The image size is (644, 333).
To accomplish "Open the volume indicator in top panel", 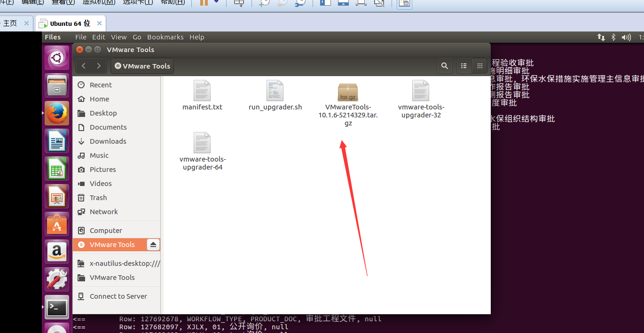I will pos(626,37).
